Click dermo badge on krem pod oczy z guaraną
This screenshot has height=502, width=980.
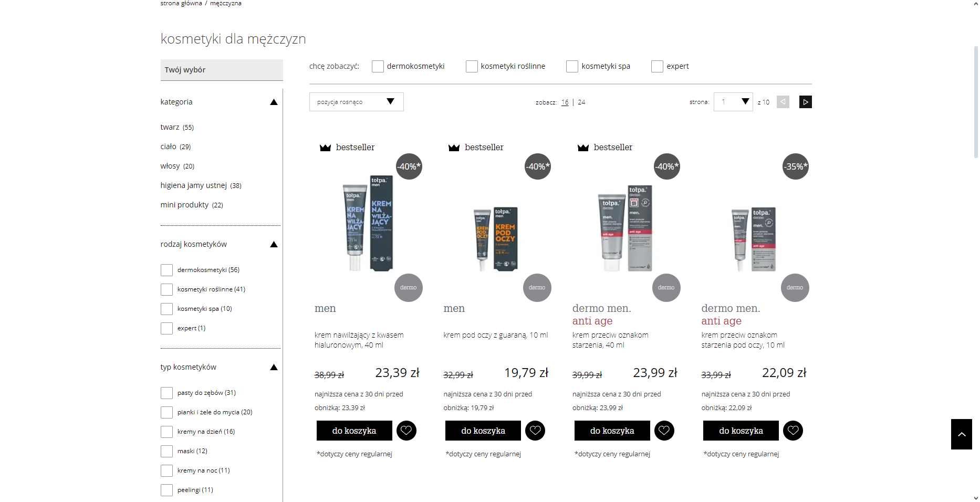pyautogui.click(x=537, y=288)
